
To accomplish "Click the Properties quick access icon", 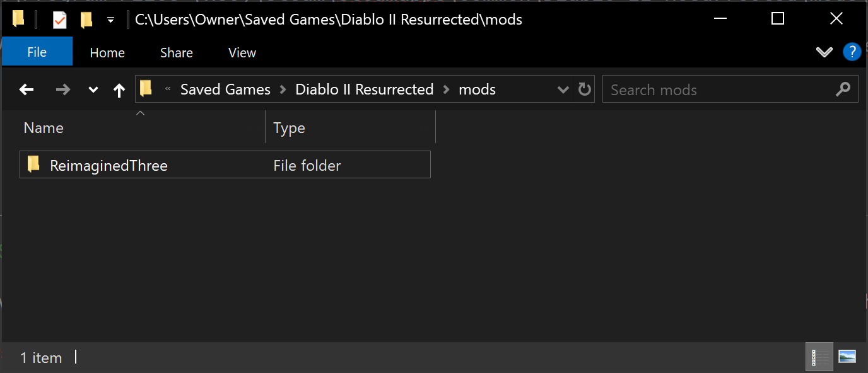I will [60, 20].
